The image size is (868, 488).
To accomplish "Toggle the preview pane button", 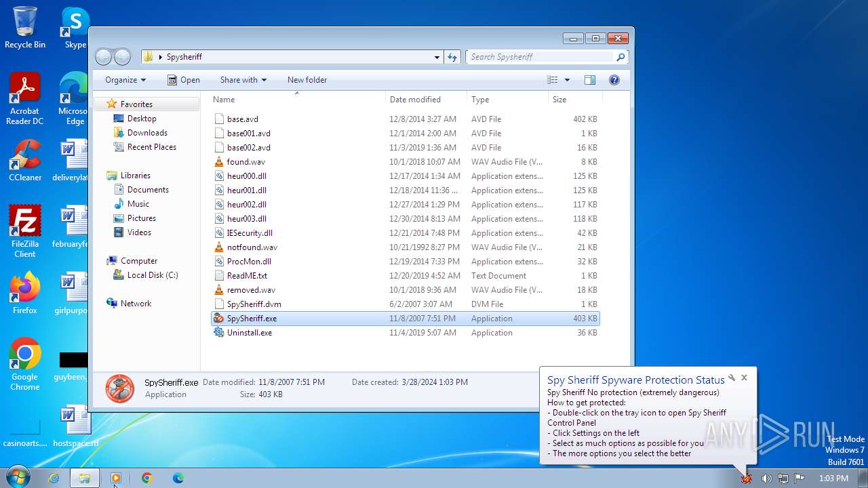I will [590, 80].
